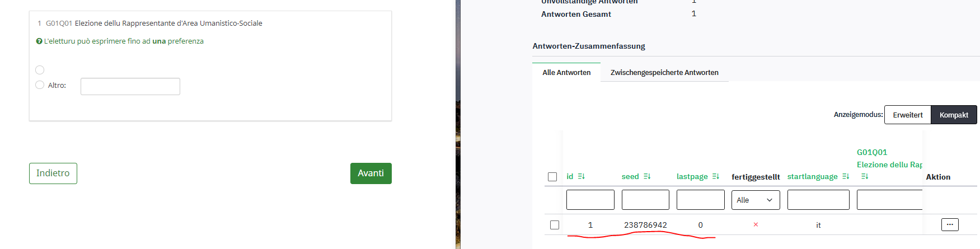Viewport: 980px width, 249px height.
Task: Open the row action ellipsis menu
Action: click(x=950, y=224)
